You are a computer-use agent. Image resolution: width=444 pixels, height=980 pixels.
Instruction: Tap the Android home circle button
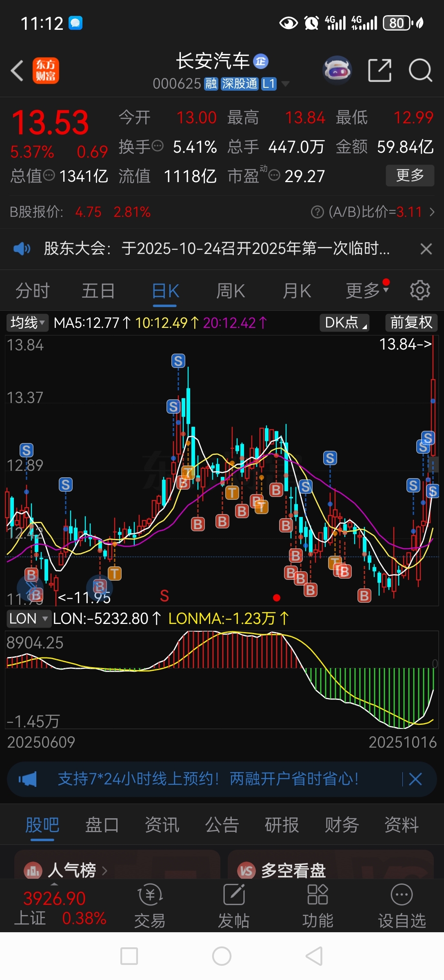222,956
